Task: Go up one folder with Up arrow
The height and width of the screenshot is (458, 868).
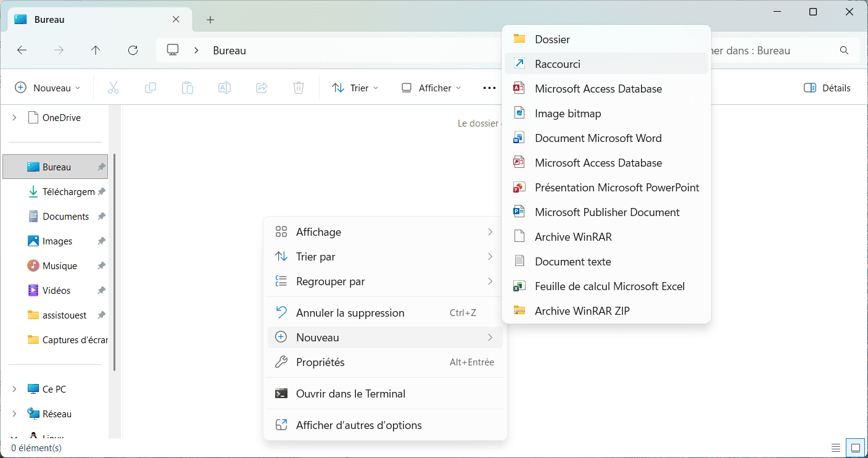Action: [96, 51]
